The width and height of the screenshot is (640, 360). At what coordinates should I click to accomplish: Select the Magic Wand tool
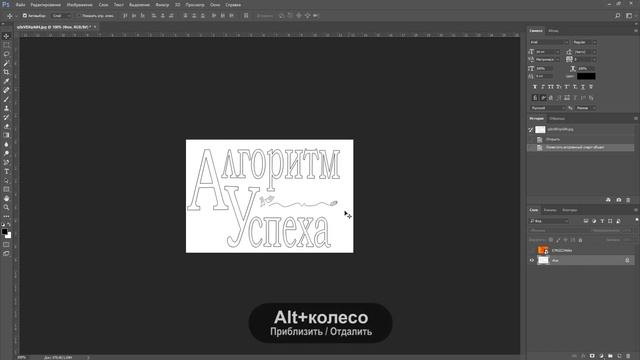click(x=6, y=63)
